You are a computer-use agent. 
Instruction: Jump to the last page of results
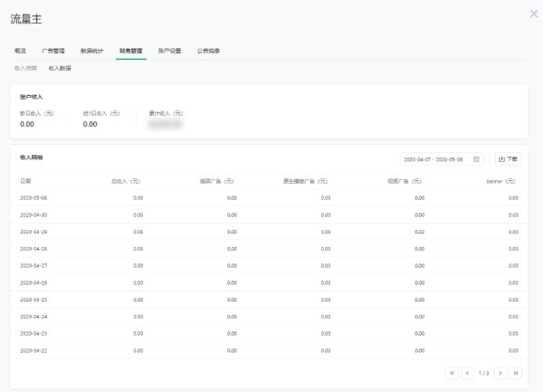(516, 372)
